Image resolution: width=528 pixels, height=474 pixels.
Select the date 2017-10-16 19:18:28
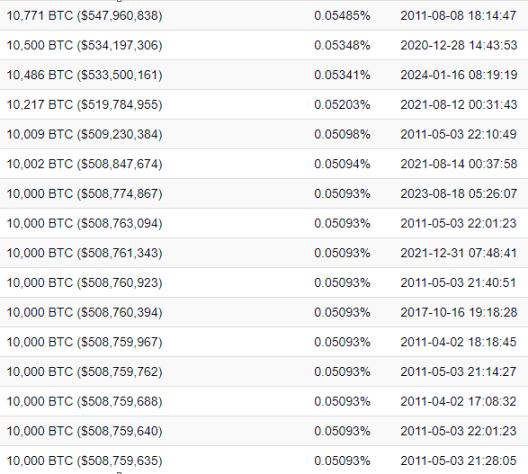pos(458,312)
